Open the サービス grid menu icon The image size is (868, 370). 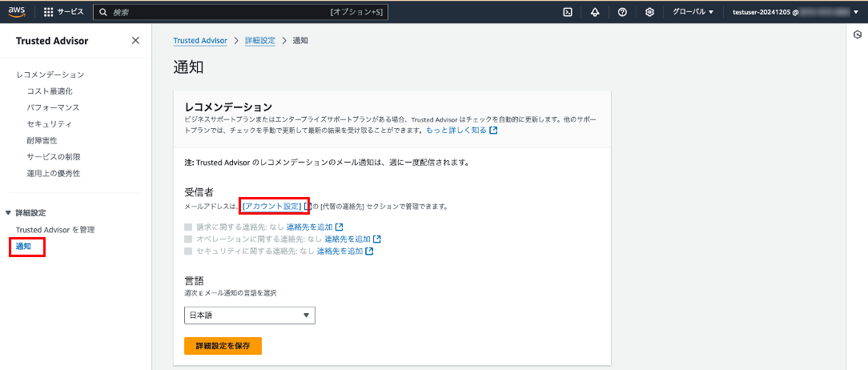(x=48, y=12)
